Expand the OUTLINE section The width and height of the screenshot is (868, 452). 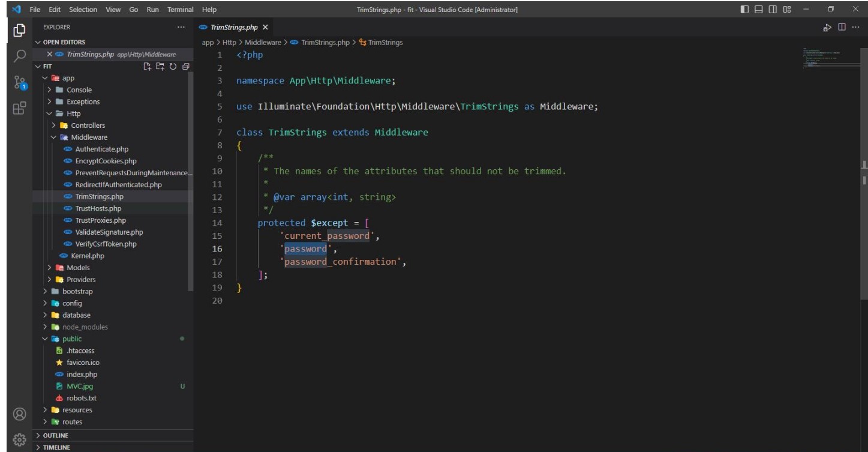pyautogui.click(x=55, y=435)
